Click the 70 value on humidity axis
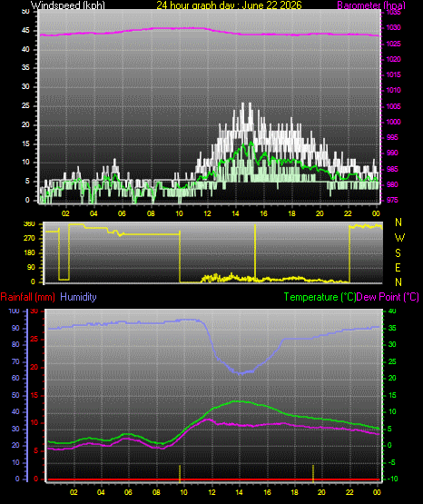 [15, 362]
